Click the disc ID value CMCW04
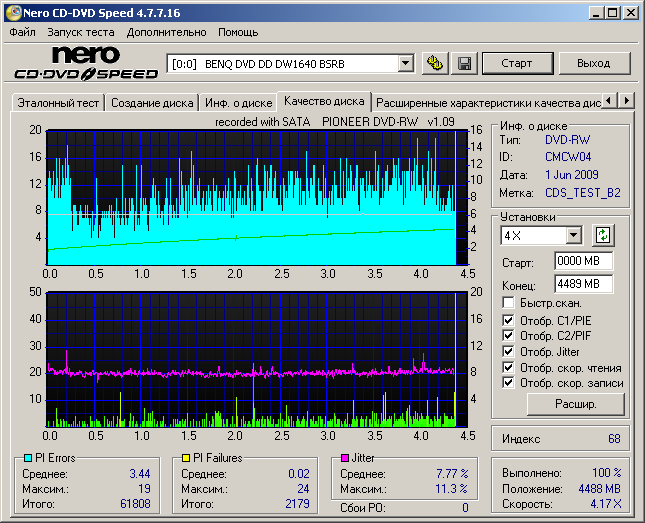 coord(568,157)
